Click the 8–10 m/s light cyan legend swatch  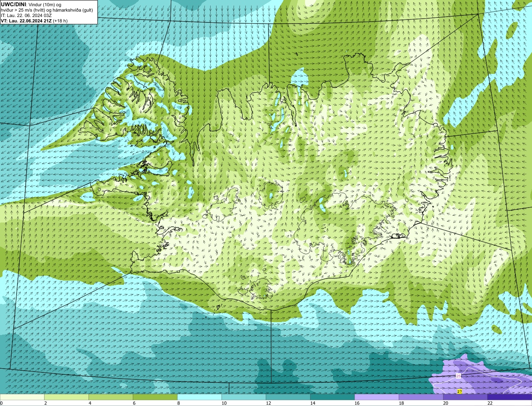tap(199, 397)
